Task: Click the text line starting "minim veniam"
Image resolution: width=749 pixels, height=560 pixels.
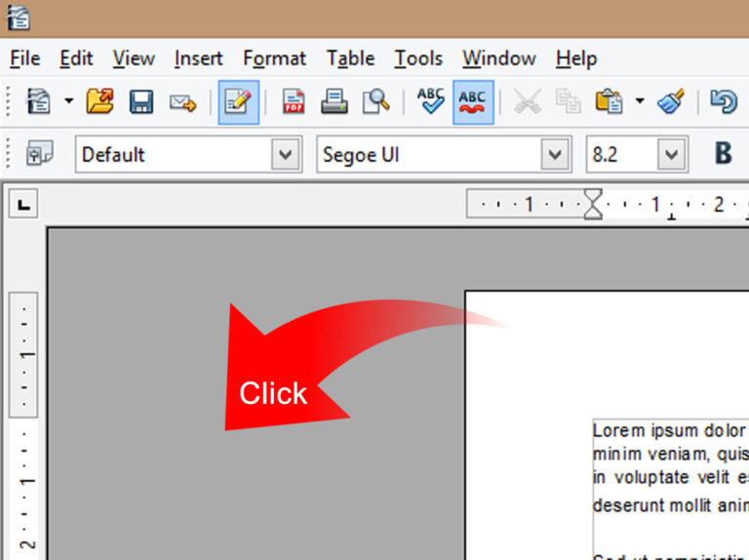Action: coord(671,454)
